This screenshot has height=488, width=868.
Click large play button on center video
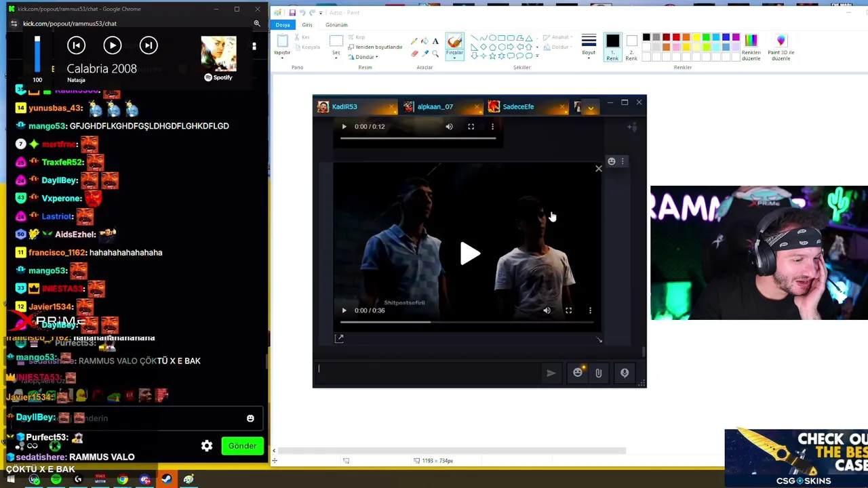point(469,254)
